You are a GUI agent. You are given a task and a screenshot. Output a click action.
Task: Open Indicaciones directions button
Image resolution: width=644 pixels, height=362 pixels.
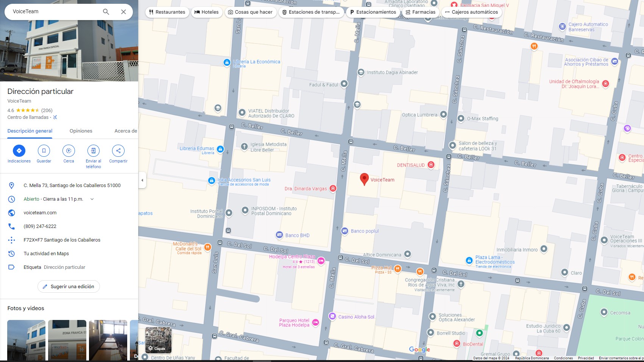[19, 151]
